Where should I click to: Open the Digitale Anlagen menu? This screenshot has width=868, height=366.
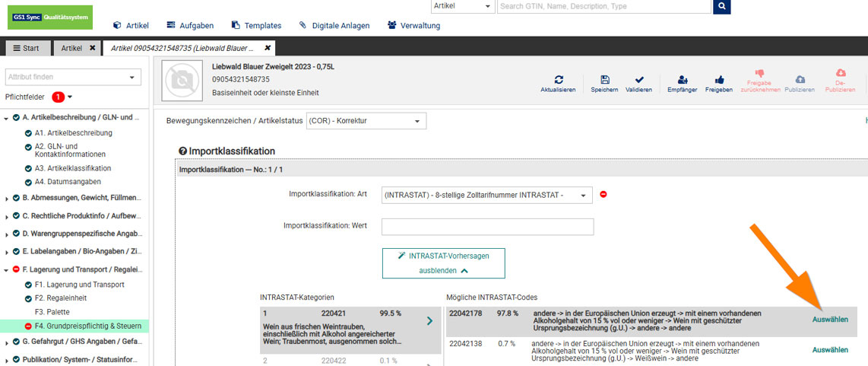point(334,26)
